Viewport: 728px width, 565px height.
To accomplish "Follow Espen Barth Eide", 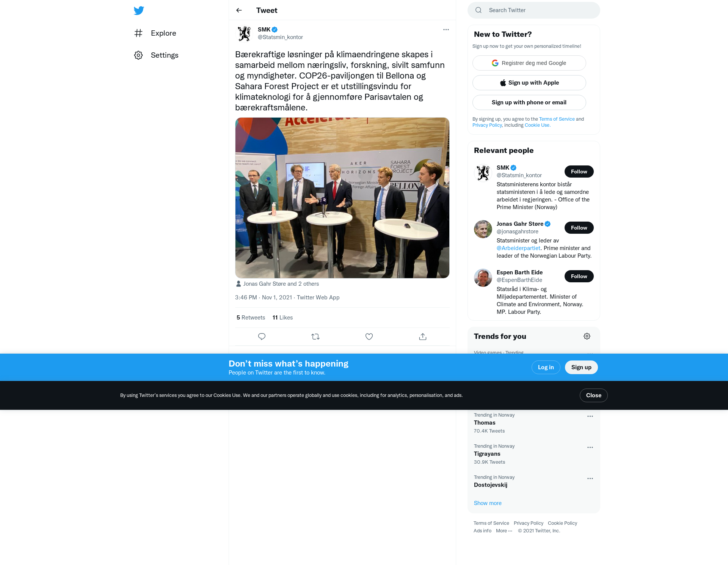I will click(x=579, y=276).
